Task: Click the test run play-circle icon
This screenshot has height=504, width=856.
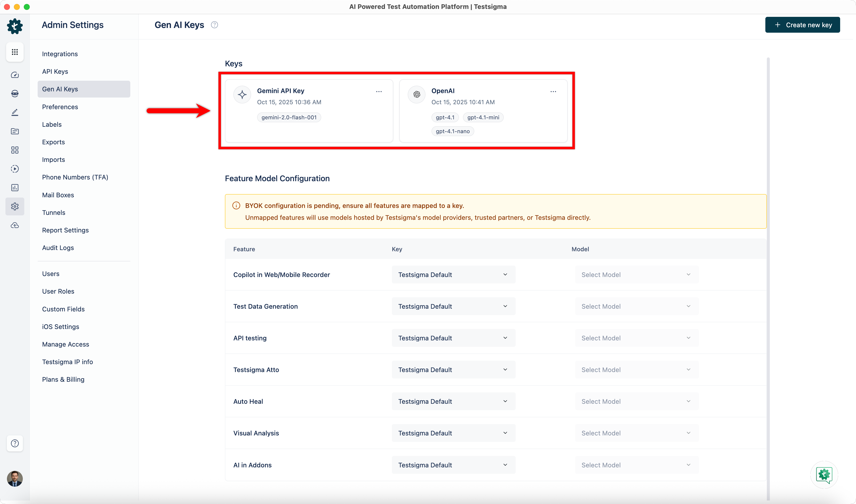Action: [15, 169]
